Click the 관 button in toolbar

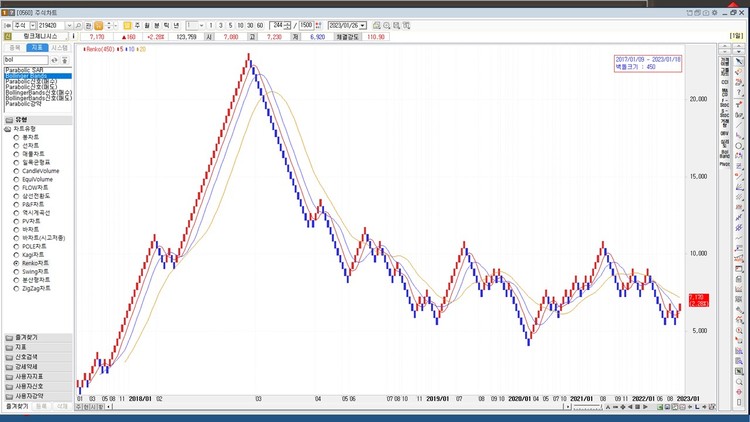(x=88, y=25)
